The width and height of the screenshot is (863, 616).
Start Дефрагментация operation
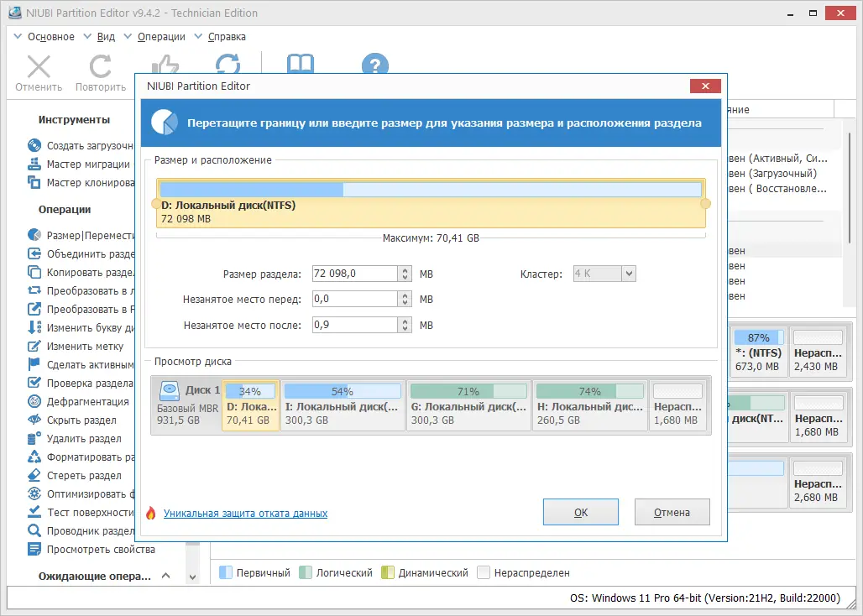tap(78, 401)
